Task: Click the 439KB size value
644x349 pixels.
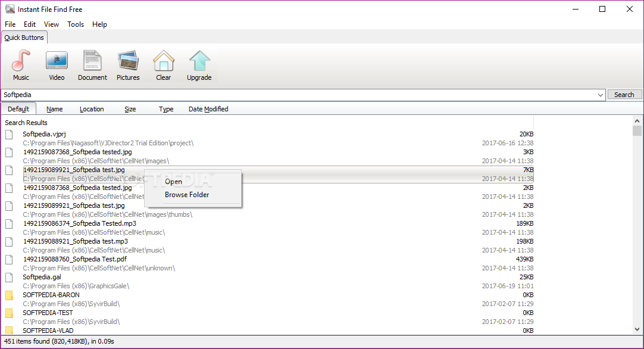Action: [x=524, y=260]
